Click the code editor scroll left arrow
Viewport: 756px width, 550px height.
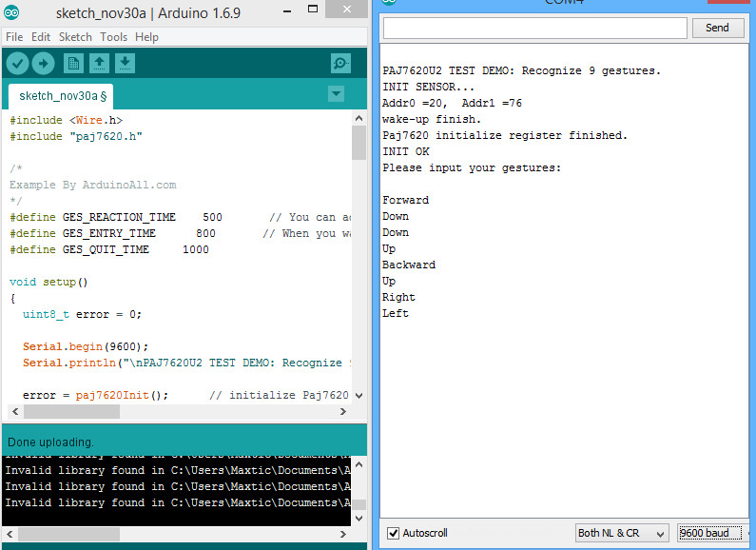coord(15,411)
